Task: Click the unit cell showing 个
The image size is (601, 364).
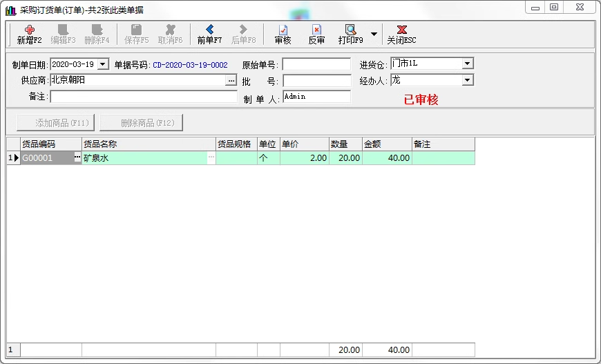Action: point(269,158)
